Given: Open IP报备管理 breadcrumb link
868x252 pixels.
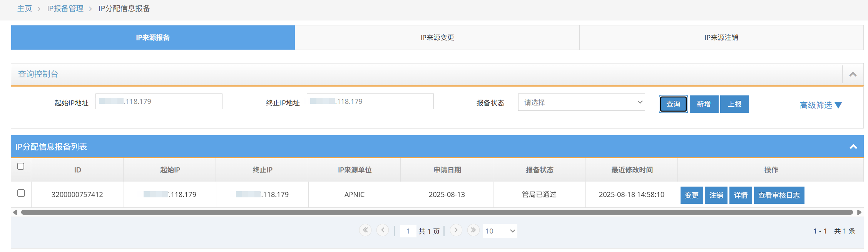Looking at the screenshot, I should point(65,8).
